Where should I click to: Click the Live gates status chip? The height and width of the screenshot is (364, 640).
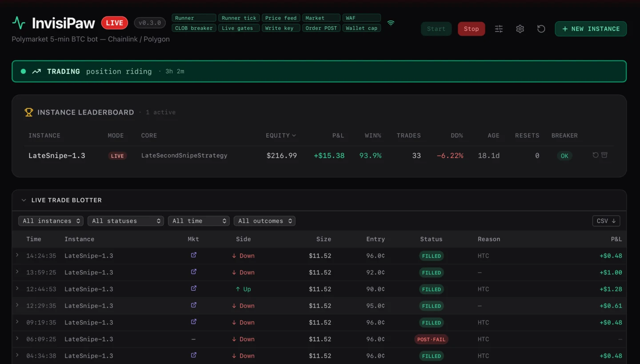239,28
